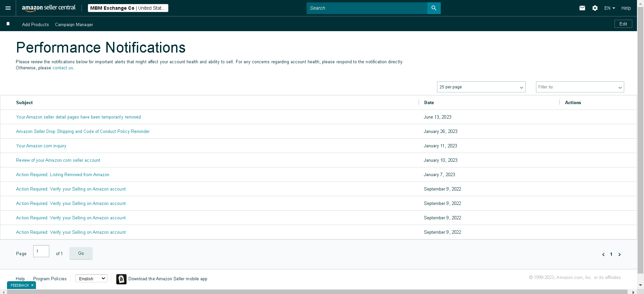Screen dimensions: 644x294
Task: Click the Help link in the footer
Action: click(20, 279)
